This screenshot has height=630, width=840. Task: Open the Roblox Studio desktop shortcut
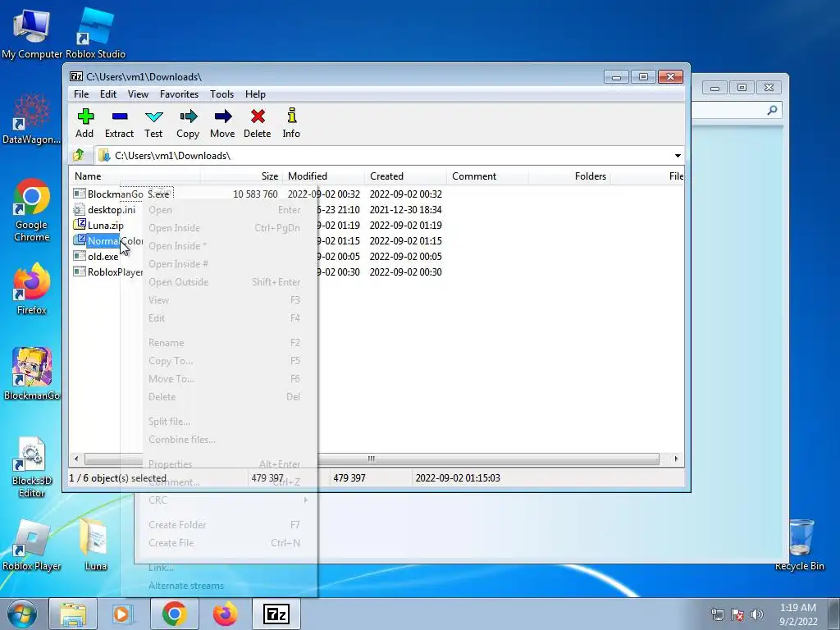95,33
